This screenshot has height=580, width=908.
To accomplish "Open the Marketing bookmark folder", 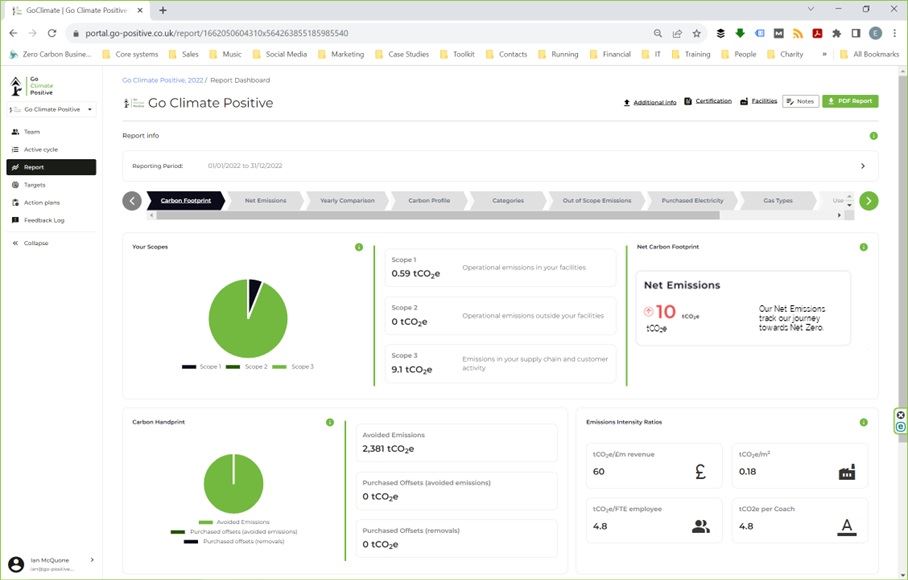I will pyautogui.click(x=341, y=54).
